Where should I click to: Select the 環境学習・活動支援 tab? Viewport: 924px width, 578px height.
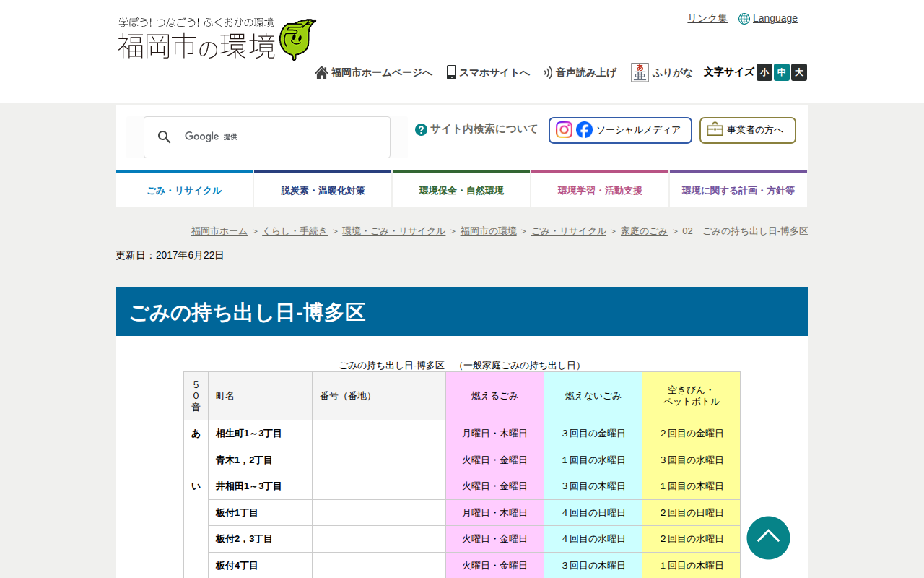click(600, 190)
